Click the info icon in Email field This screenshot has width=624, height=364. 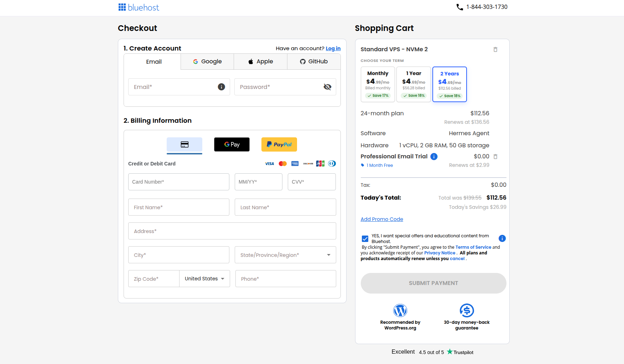point(221,87)
